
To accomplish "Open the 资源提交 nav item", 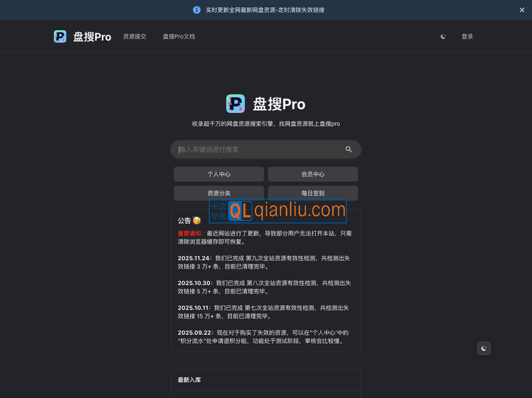I will [133, 37].
